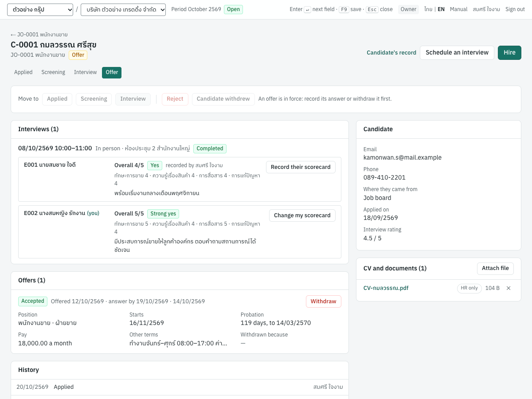Image resolution: width=532 pixels, height=399 pixels.
Task: Click Candidate withdrew button
Action: pyautogui.click(x=223, y=99)
